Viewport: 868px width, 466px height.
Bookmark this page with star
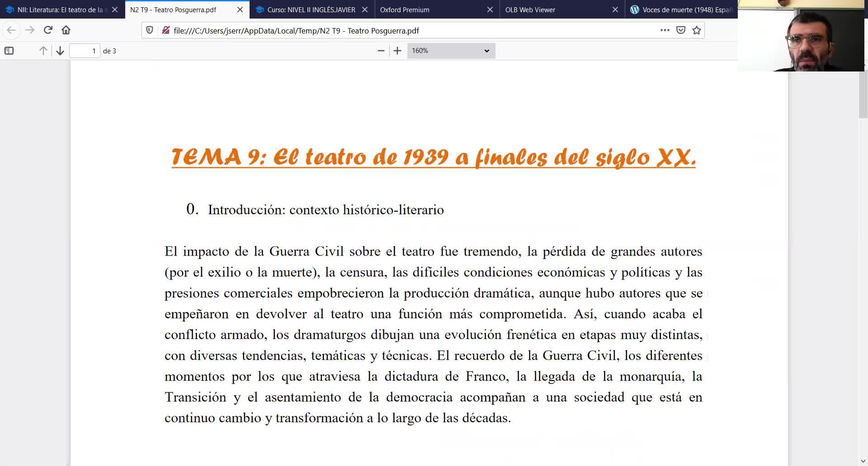(x=697, y=30)
